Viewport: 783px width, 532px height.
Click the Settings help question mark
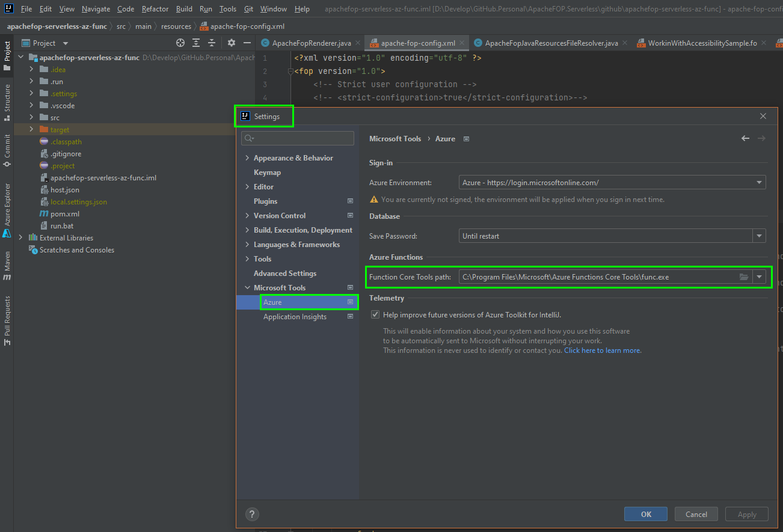click(252, 514)
